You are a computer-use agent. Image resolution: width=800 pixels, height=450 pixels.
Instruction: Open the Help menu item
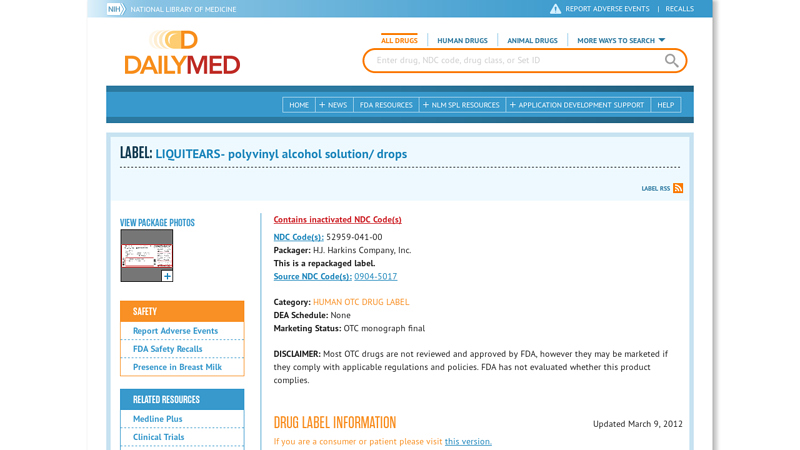665,105
